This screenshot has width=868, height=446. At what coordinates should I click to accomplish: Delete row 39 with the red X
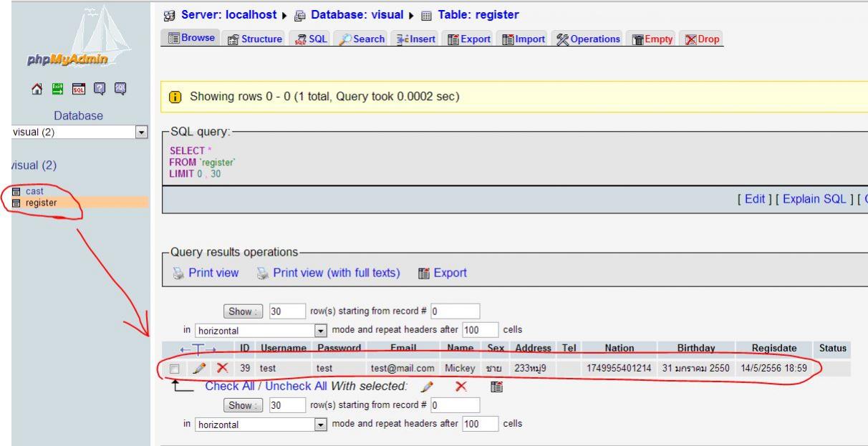[223, 369]
